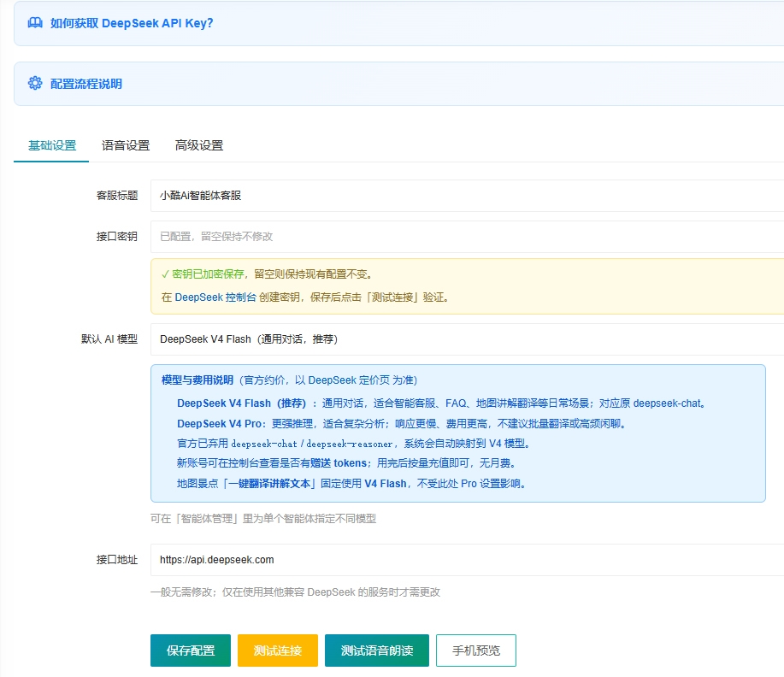Open the 默认 AI 模型 dropdown
This screenshot has height=677, width=784.
tap(467, 339)
